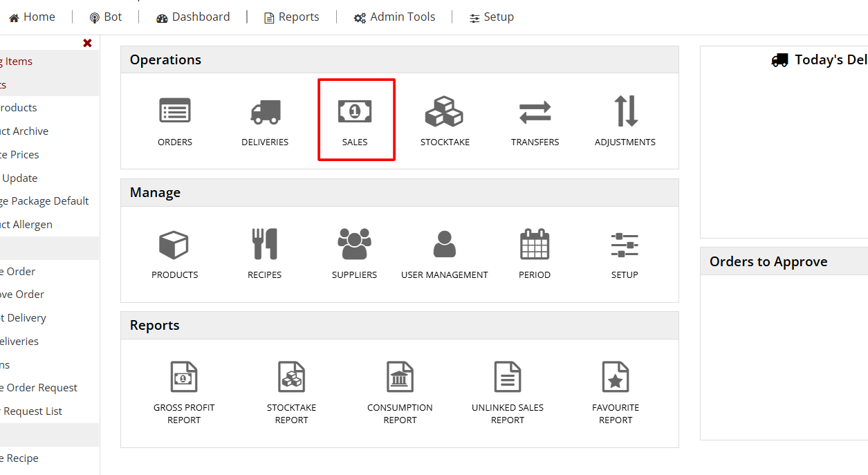Click the Dashboard navigation item
Image resolution: width=868 pixels, height=475 pixels.
coord(193,17)
